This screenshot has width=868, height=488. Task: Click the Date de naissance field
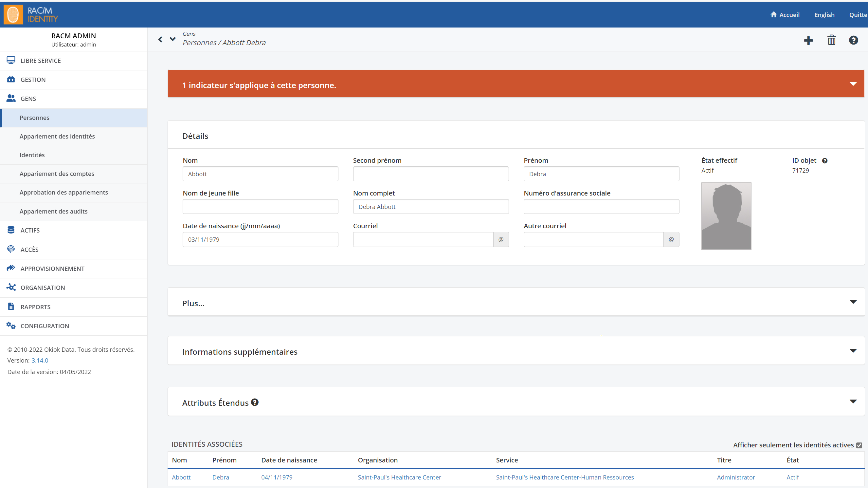pyautogui.click(x=260, y=239)
